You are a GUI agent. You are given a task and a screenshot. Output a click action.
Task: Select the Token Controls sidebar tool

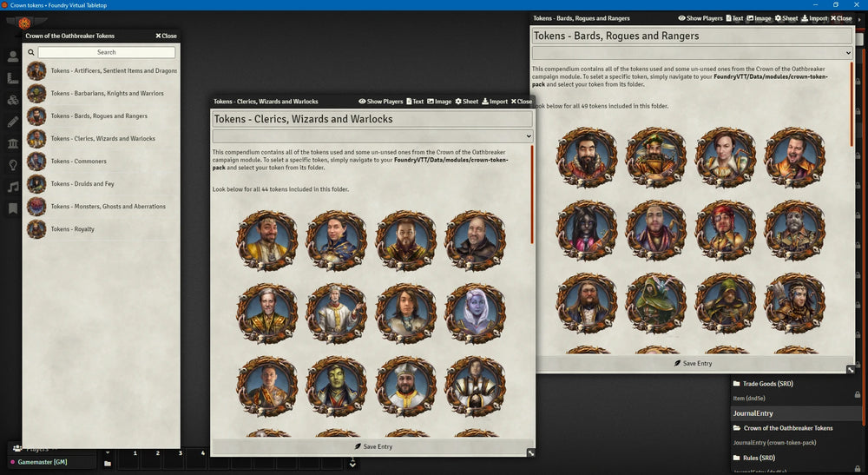13,56
